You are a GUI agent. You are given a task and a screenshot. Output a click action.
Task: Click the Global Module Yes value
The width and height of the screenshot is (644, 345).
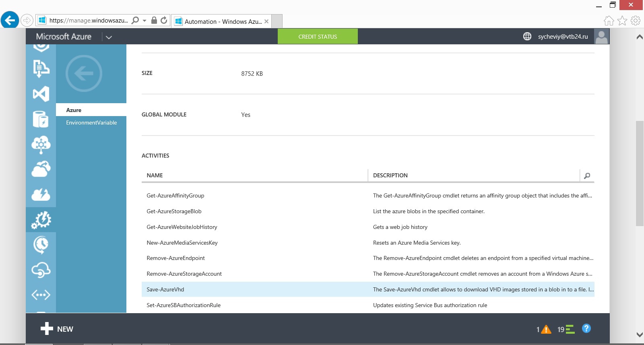[x=246, y=115]
